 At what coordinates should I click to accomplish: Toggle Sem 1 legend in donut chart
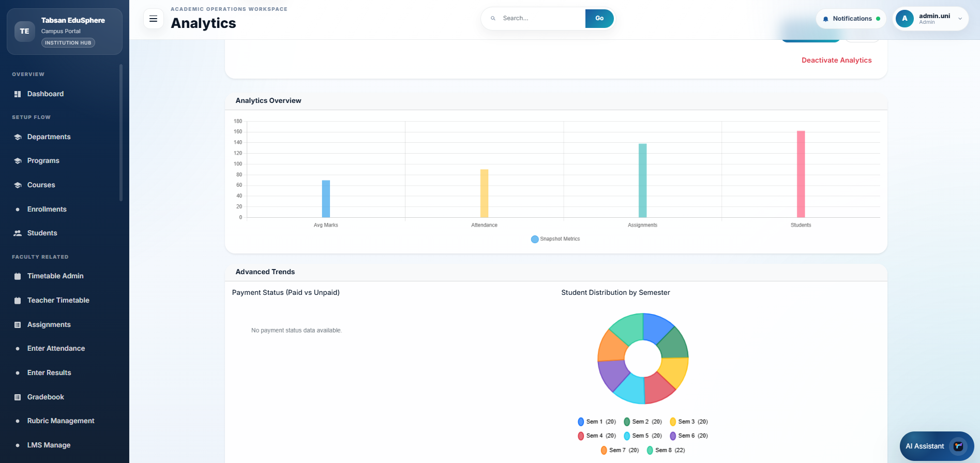(597, 422)
